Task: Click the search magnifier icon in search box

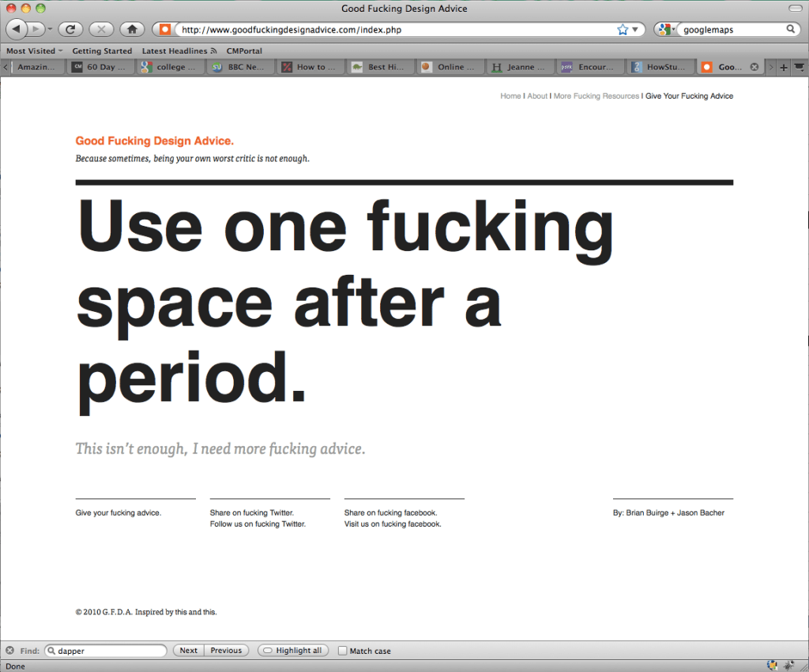Action: (789, 29)
